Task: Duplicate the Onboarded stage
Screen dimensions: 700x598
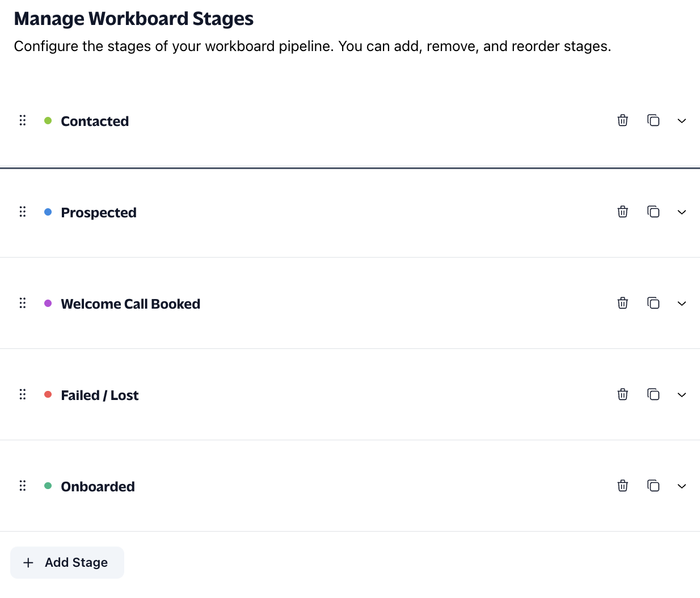Action: pyautogui.click(x=653, y=486)
